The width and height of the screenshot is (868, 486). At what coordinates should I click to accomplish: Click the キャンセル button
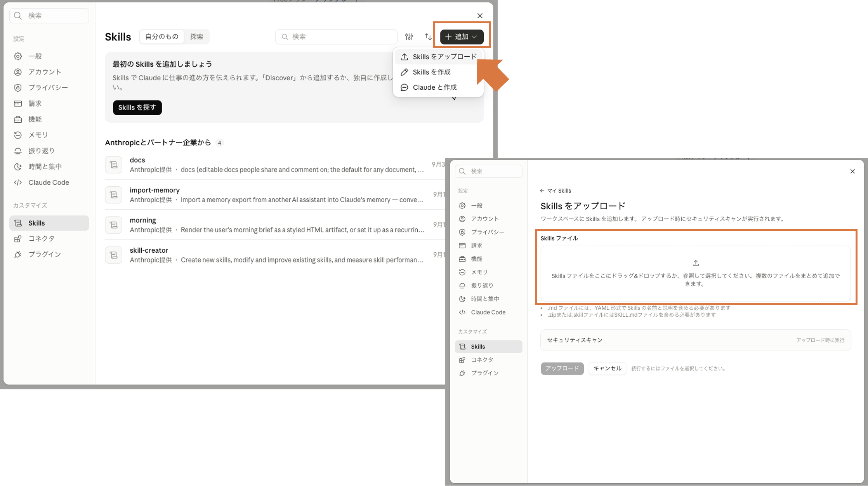point(607,368)
